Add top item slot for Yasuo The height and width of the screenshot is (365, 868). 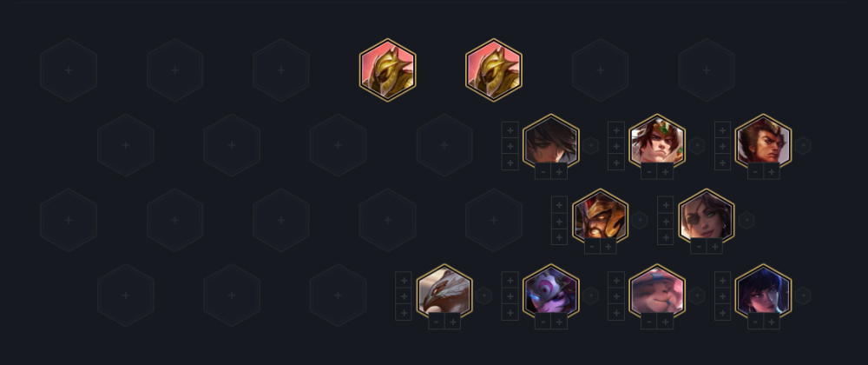[510, 130]
